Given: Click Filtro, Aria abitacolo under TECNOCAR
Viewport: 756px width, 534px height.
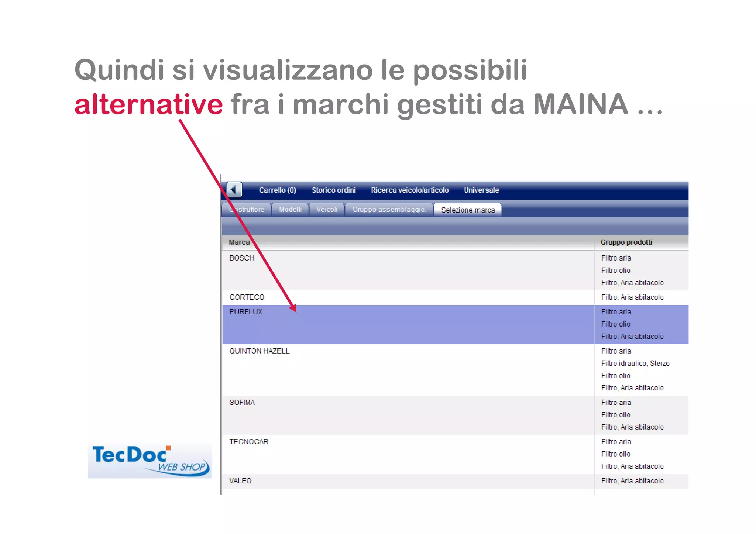Looking at the screenshot, I should 632,466.
